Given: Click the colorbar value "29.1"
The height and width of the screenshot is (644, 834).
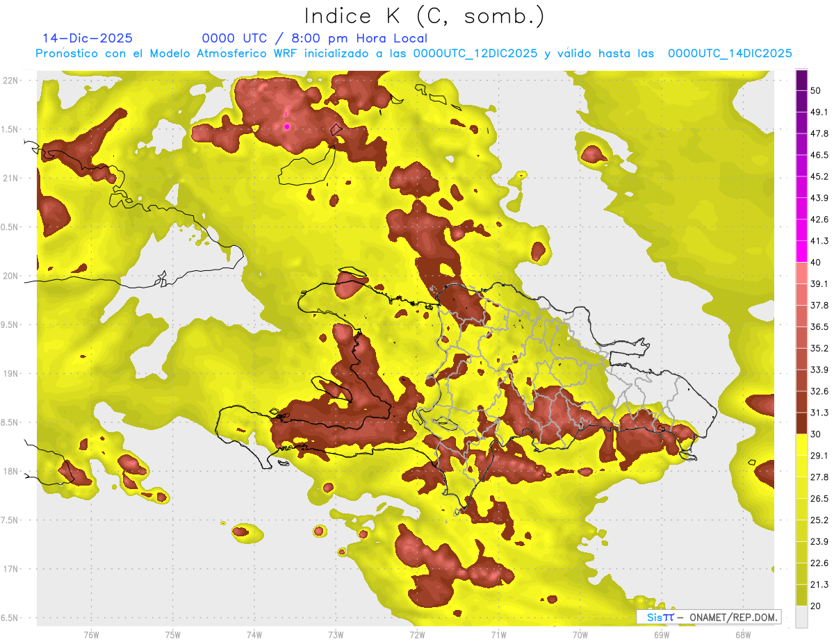Looking at the screenshot, I should (819, 456).
